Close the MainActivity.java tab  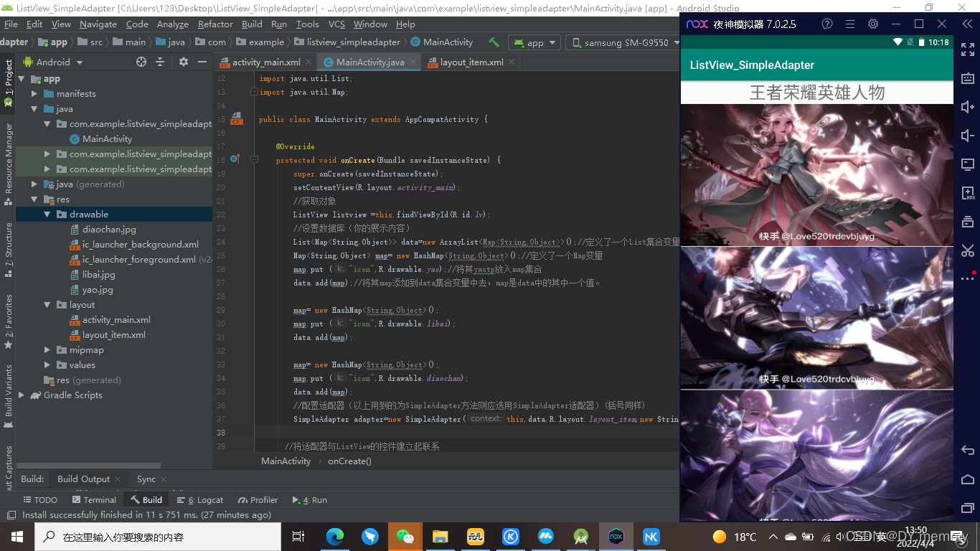coord(413,62)
